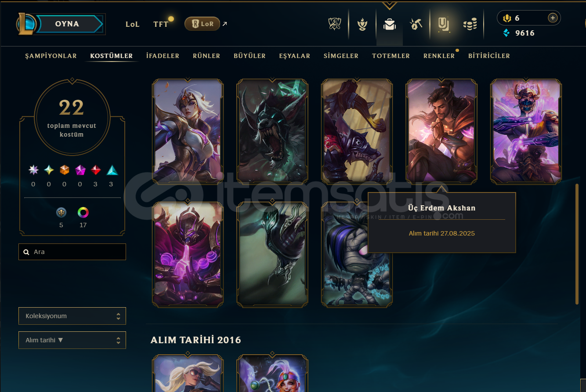Click the vertical scrollbar on the right

(577, 244)
